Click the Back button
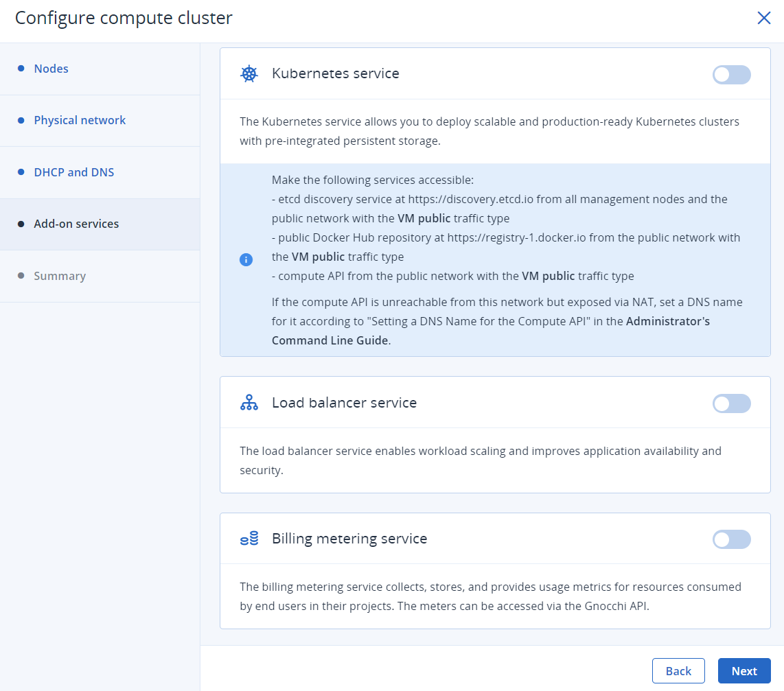The height and width of the screenshot is (691, 784). click(678, 671)
